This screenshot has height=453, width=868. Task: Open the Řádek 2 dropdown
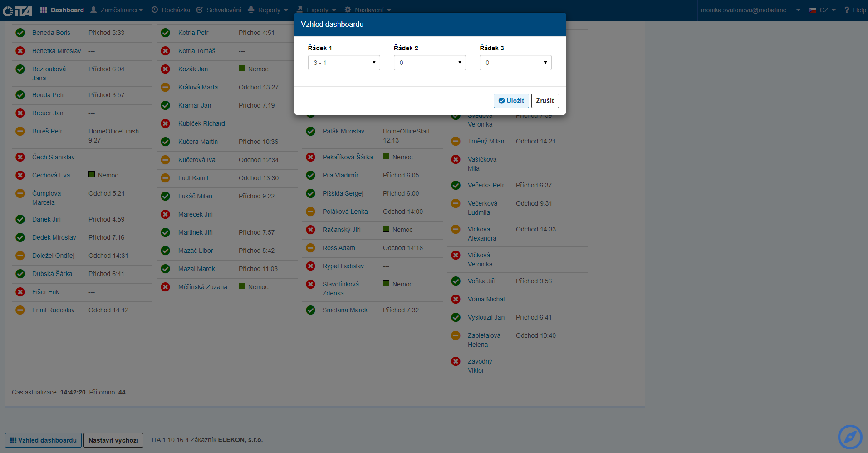pyautogui.click(x=429, y=63)
